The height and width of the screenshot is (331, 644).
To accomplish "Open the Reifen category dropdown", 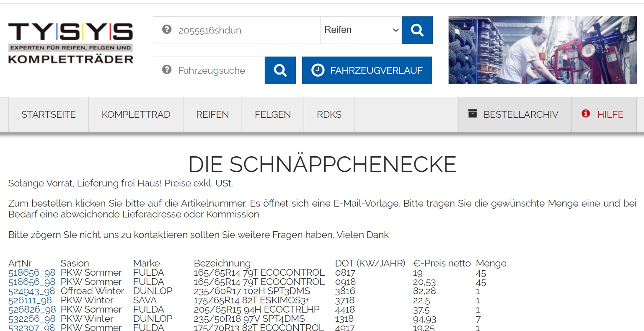I will pyautogui.click(x=361, y=30).
